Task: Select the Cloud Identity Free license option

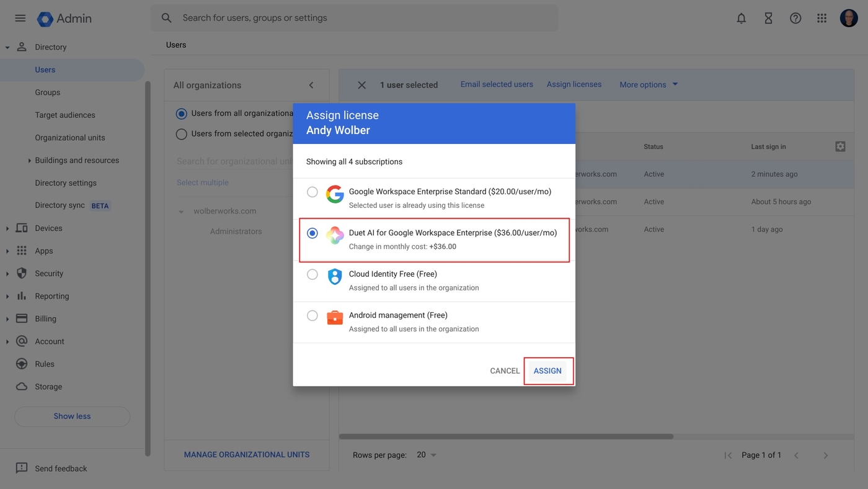Action: click(x=312, y=274)
